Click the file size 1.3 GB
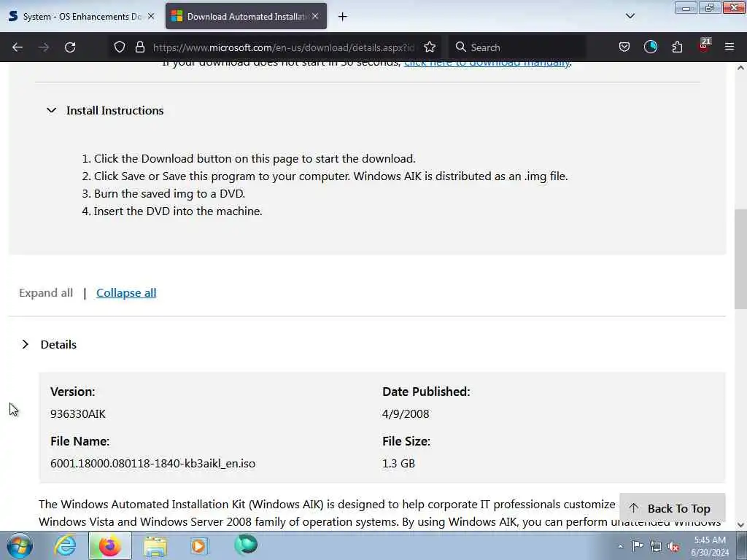 click(x=399, y=463)
